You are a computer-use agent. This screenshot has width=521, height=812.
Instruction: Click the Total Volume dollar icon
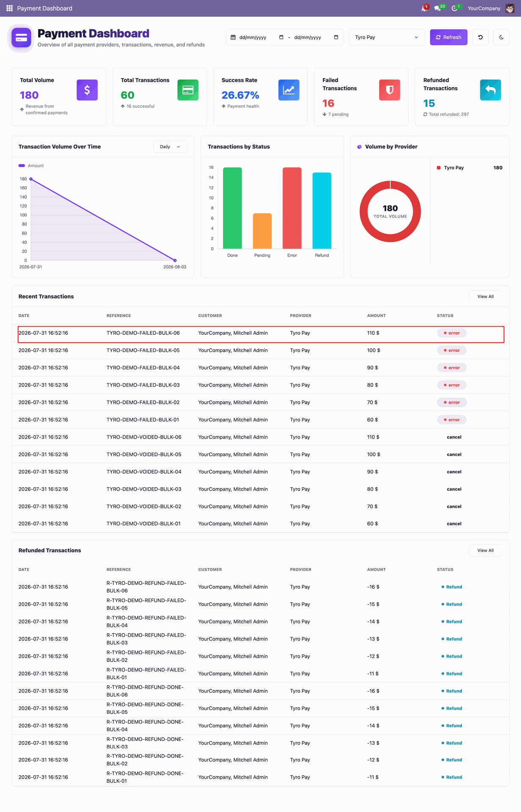tap(87, 90)
